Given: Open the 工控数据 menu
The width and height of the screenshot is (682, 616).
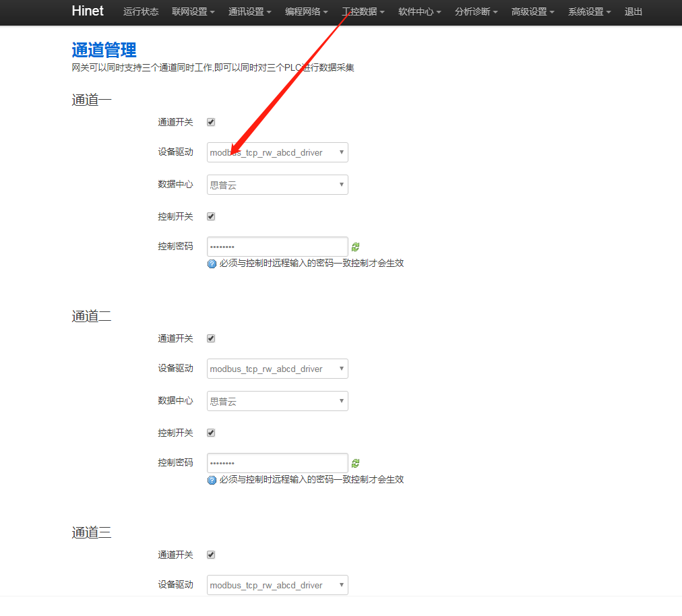Looking at the screenshot, I should pyautogui.click(x=363, y=12).
